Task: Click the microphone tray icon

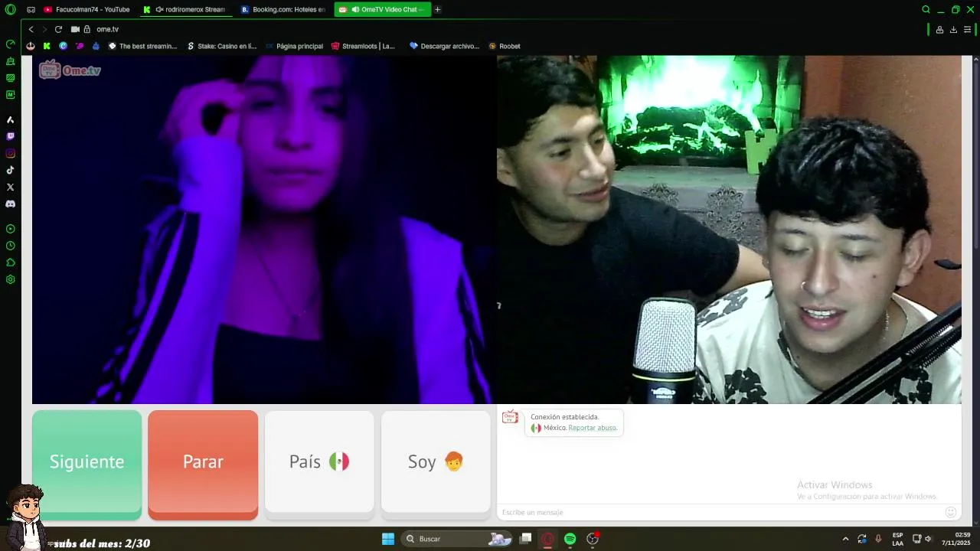Action: pos(878,539)
